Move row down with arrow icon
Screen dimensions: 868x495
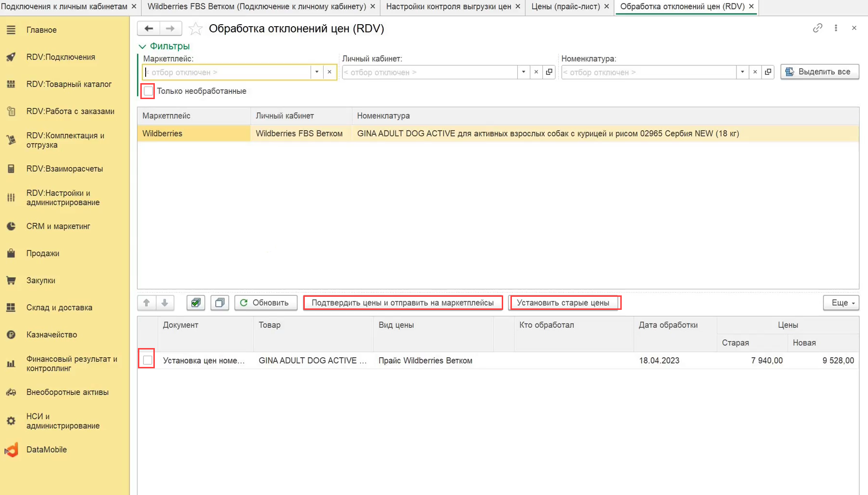[165, 303]
